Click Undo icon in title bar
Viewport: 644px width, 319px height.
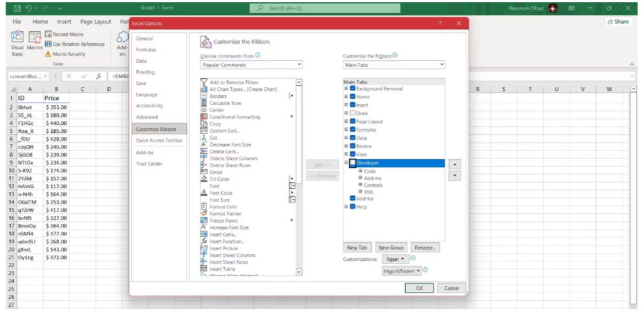pos(28,8)
